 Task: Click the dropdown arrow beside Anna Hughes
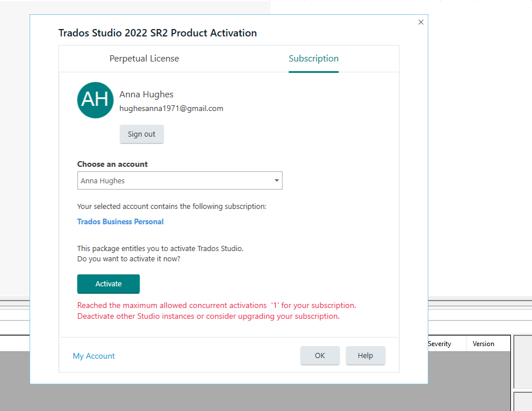click(x=276, y=180)
